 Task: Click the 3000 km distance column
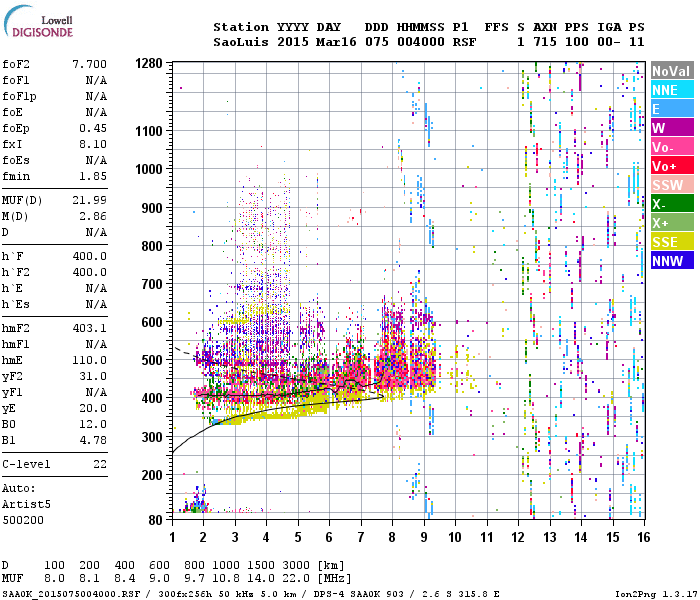point(296,565)
